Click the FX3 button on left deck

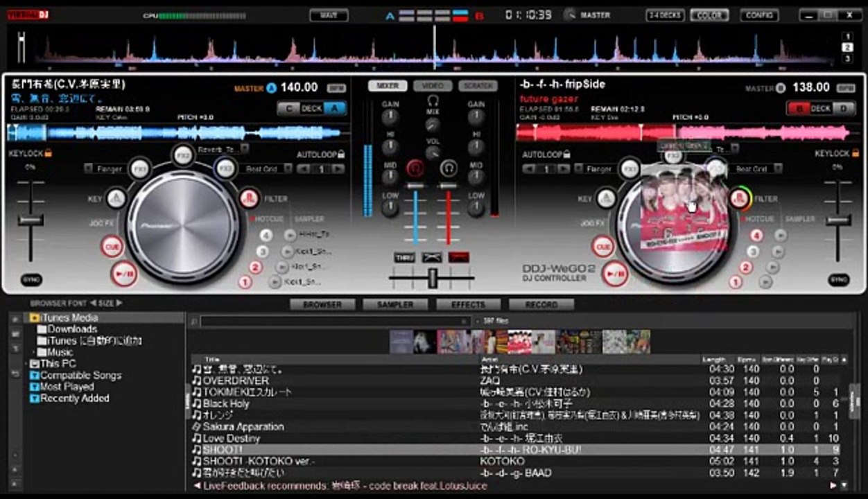point(225,168)
